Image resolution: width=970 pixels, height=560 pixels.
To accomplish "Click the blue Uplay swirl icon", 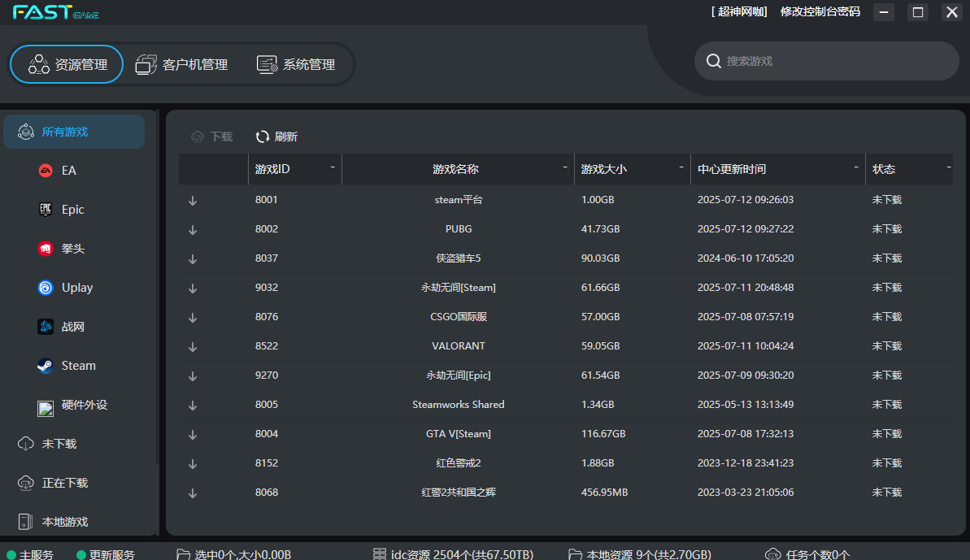I will [46, 288].
